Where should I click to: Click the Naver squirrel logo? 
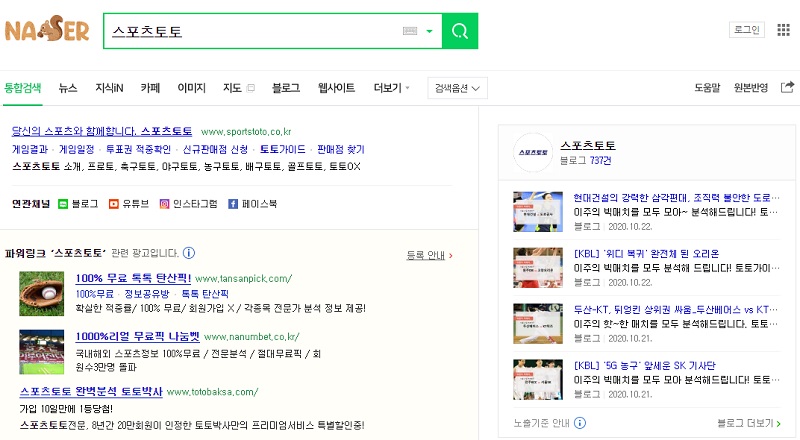click(x=47, y=29)
